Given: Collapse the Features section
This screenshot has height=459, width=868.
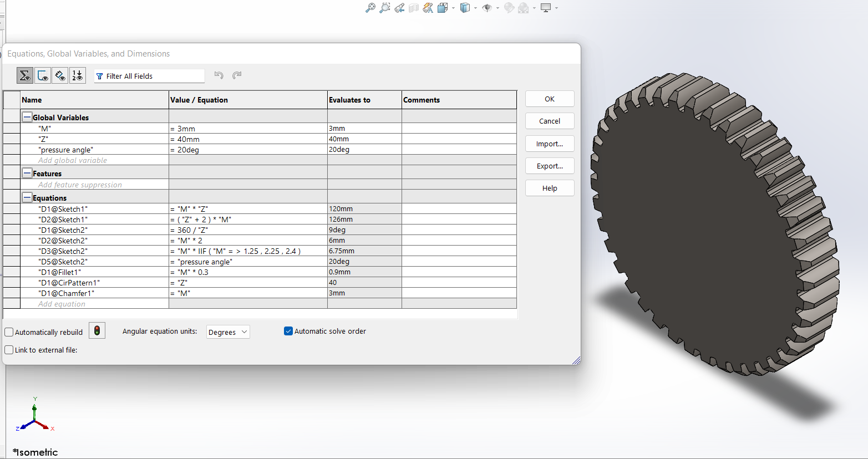Looking at the screenshot, I should pos(27,173).
